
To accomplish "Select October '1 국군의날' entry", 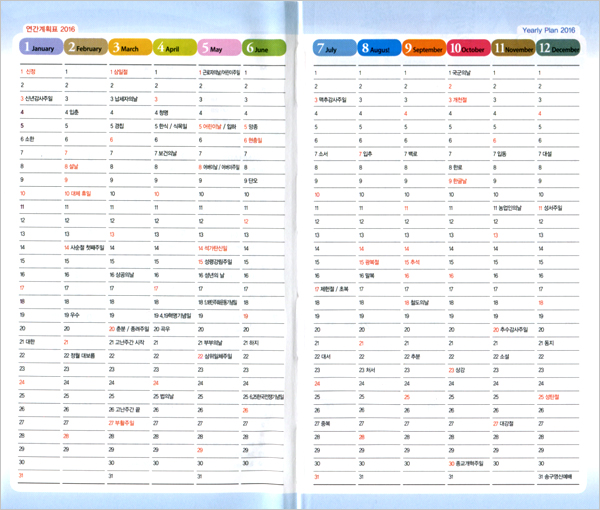I will click(x=460, y=73).
